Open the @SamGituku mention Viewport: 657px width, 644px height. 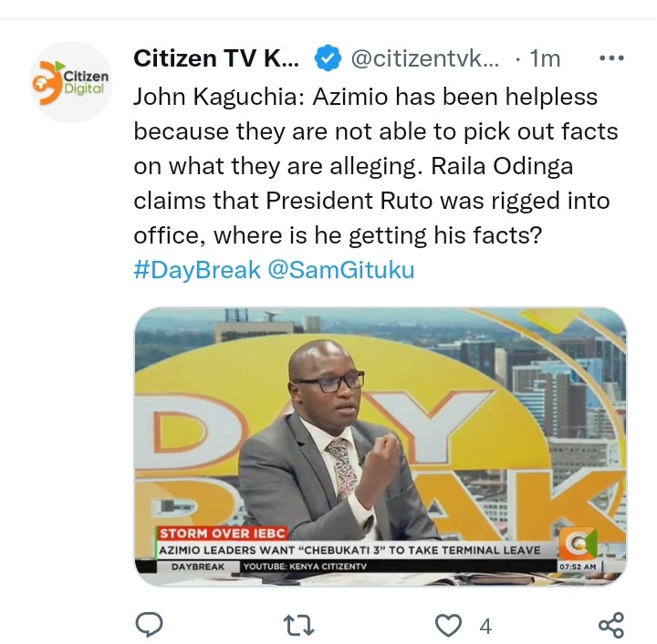[x=340, y=269]
